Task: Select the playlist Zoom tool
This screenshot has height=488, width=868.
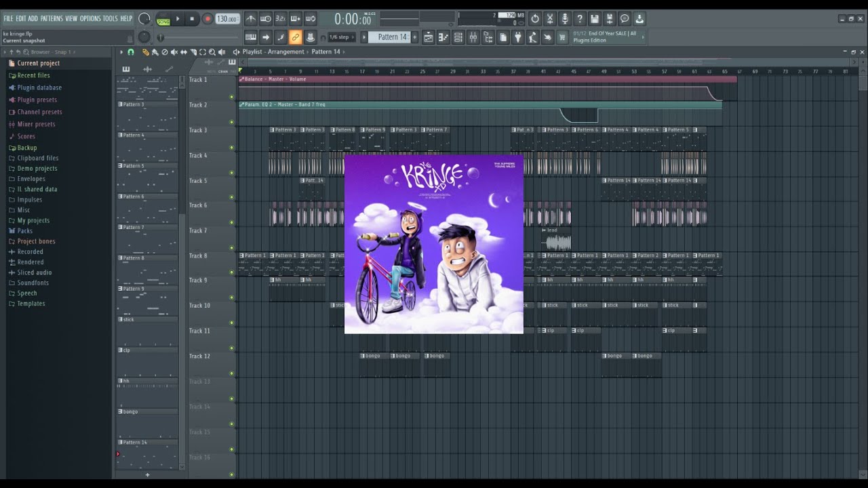Action: 212,52
